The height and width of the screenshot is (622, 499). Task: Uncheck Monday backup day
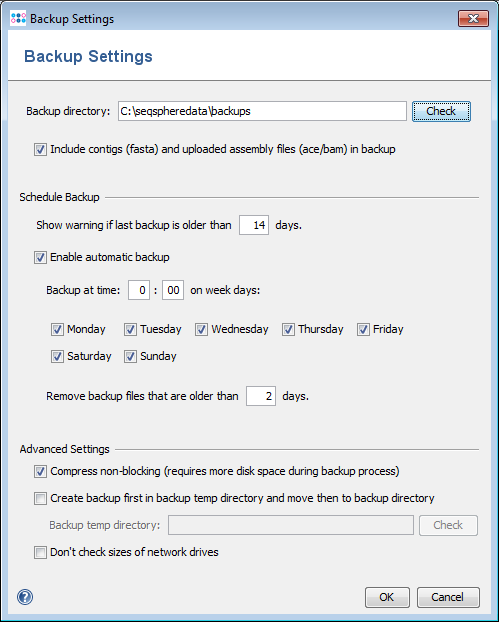(x=57, y=329)
